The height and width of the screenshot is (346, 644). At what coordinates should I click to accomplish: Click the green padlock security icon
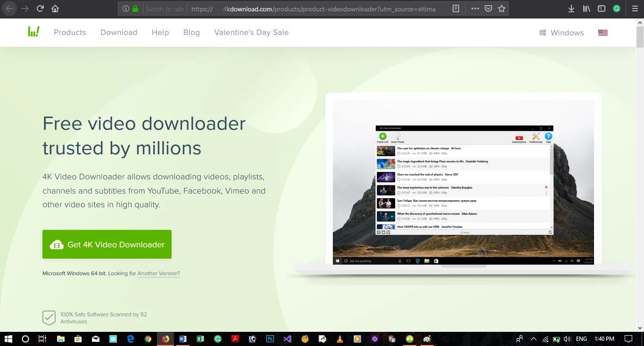(135, 8)
